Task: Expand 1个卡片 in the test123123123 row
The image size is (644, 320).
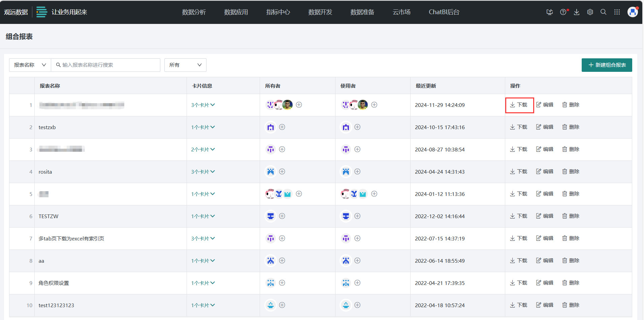Action: [x=203, y=305]
